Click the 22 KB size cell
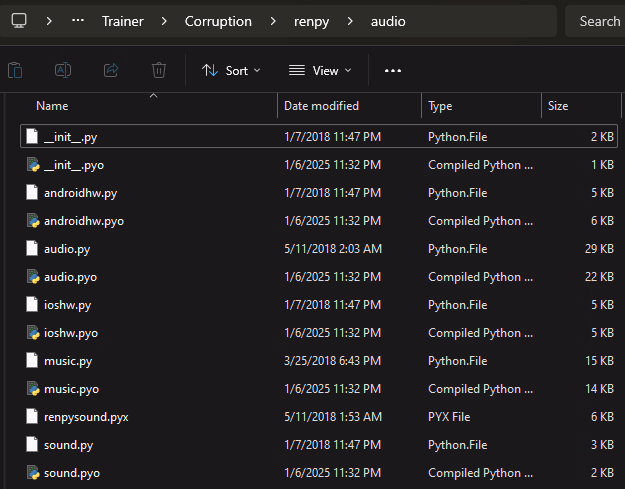Screen dimensions: 625x489 tap(599, 277)
